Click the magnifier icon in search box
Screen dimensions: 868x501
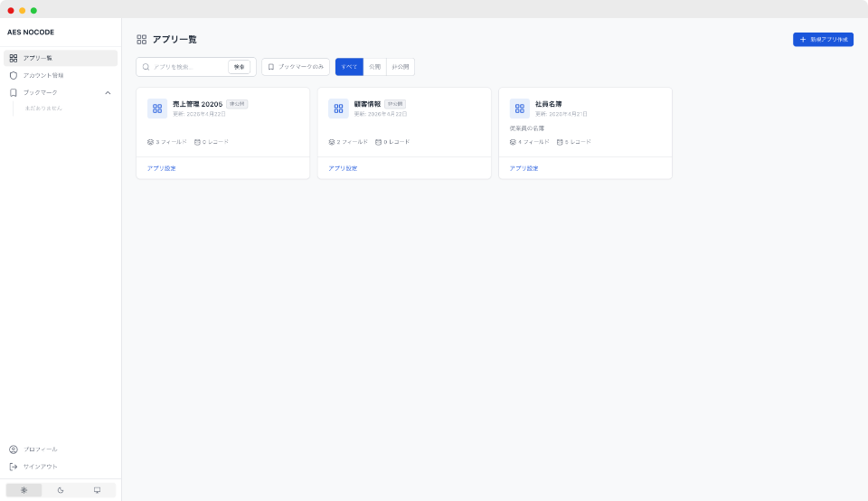(x=146, y=67)
